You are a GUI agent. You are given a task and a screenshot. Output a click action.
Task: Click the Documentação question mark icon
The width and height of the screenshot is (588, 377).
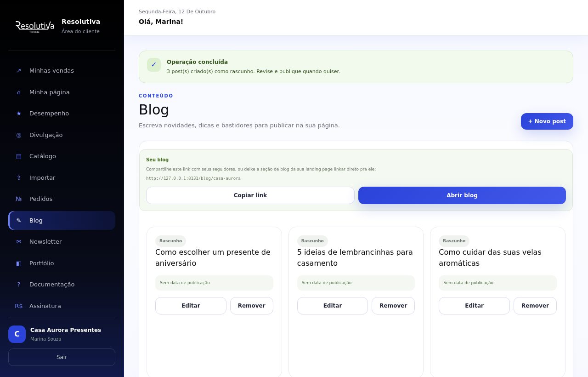[x=19, y=285]
